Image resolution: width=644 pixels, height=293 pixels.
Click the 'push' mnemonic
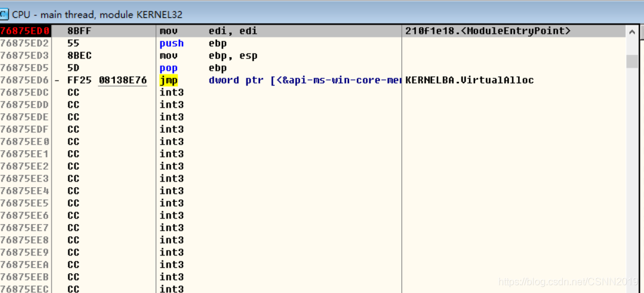point(171,43)
